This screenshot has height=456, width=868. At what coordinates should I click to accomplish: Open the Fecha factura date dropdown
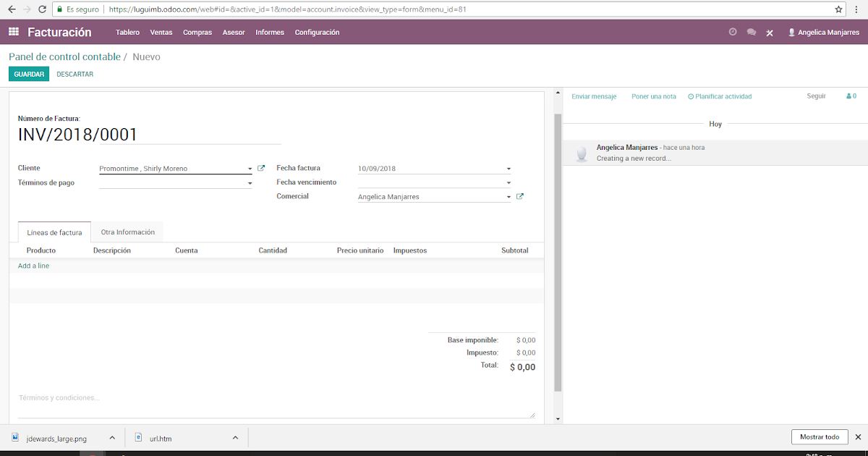(x=509, y=167)
